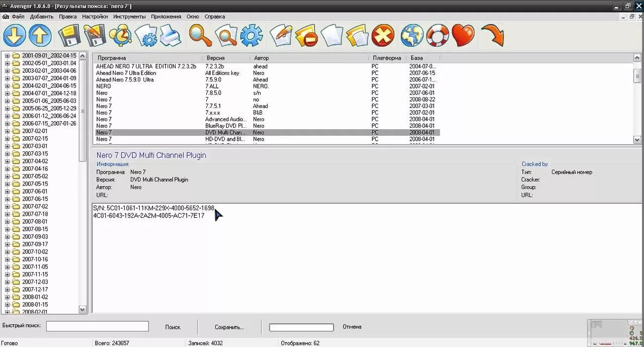Viewport: 644px width, 347px height.
Task: Click the alarm clock toolbar icon
Action: click(120, 36)
